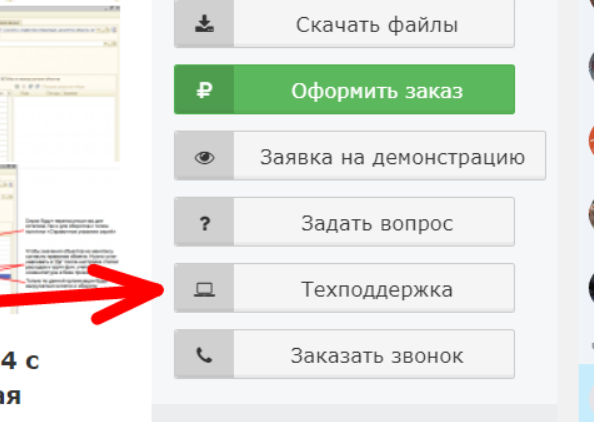
Task: Click the ruble currency icon
Action: pyautogui.click(x=204, y=90)
